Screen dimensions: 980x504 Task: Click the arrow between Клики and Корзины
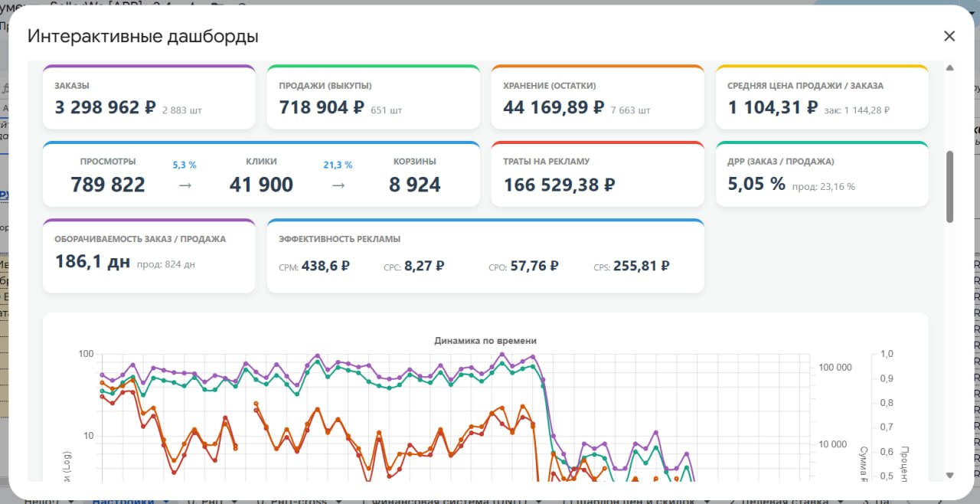[338, 185]
